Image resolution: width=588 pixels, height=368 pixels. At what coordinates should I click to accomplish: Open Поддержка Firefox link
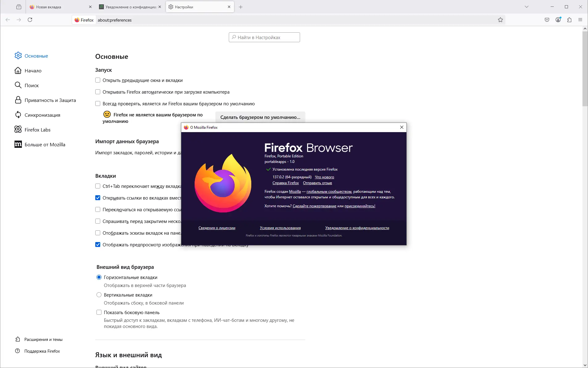pyautogui.click(x=38, y=351)
